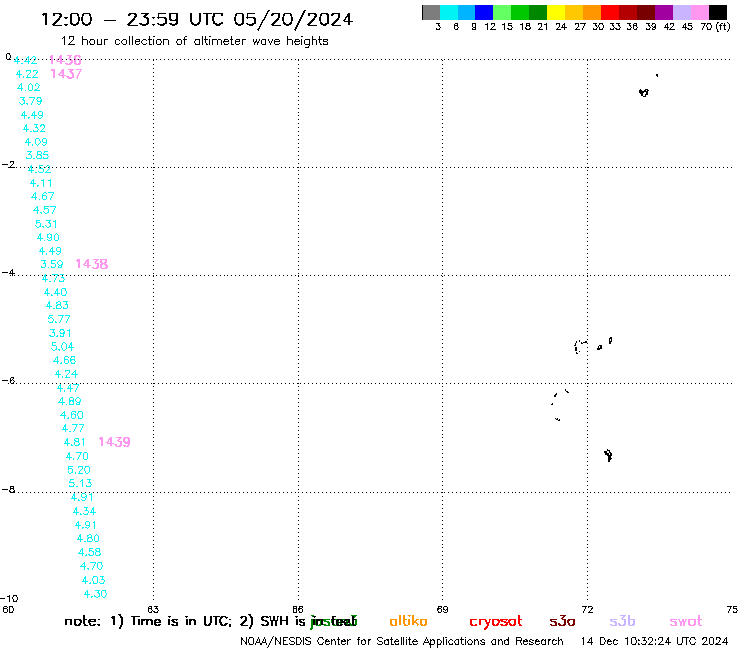The image size is (740, 650).
Task: Click the wave height value 4.09
Action: click(x=36, y=142)
